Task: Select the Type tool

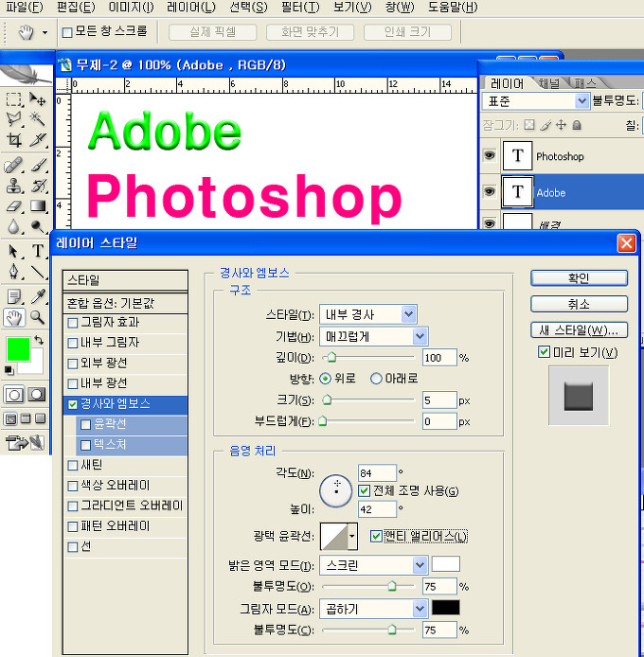Action: coord(38,251)
